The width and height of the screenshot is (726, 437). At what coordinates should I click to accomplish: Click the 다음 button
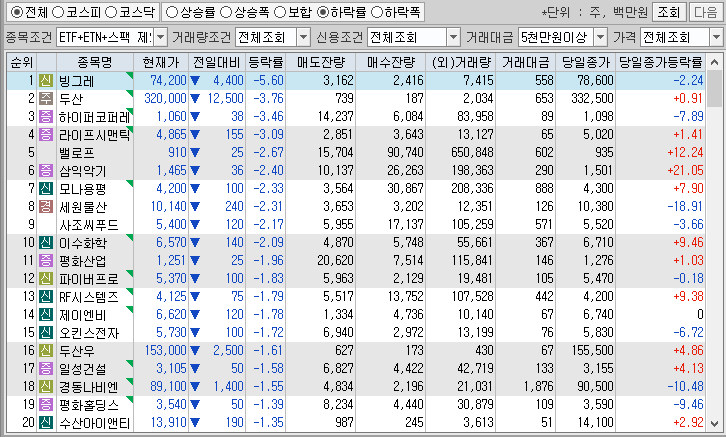pos(706,12)
